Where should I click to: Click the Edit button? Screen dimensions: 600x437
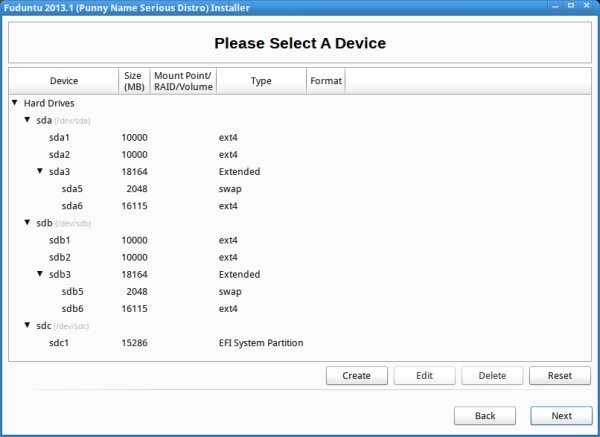point(424,375)
